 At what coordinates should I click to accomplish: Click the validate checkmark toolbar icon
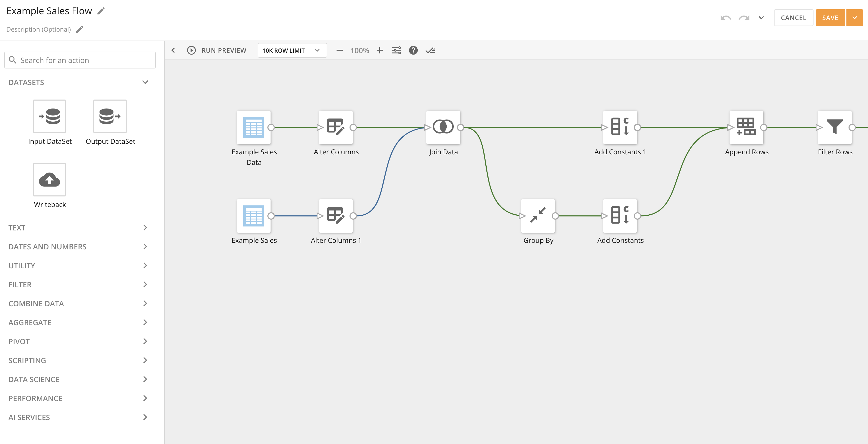click(x=430, y=51)
